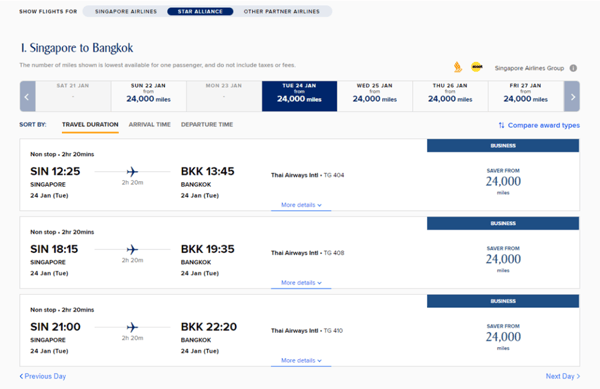Click plane icon on TG 410 flight
This screenshot has height=389, width=600.
point(132,327)
